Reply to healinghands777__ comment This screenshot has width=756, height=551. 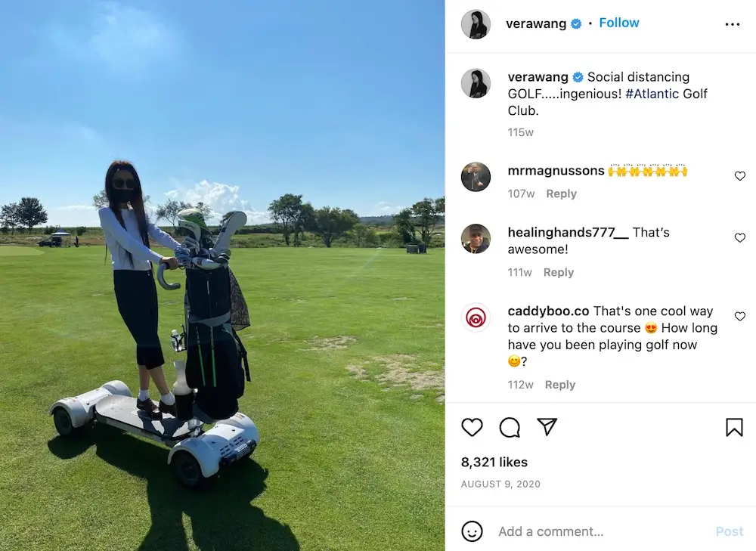point(559,272)
